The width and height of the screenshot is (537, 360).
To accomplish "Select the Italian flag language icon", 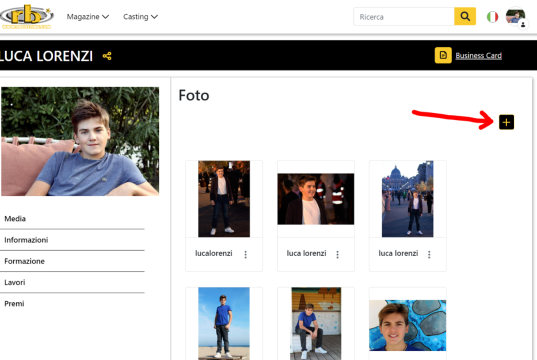I will (x=492, y=17).
